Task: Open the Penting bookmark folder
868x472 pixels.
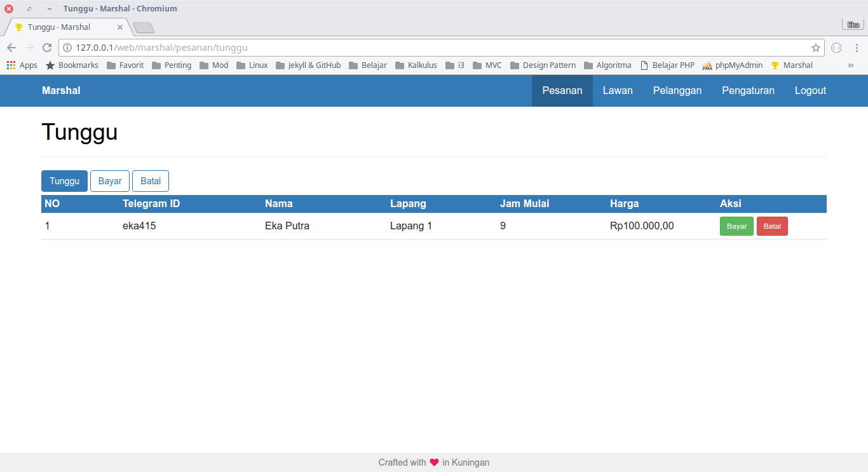Action: click(172, 65)
